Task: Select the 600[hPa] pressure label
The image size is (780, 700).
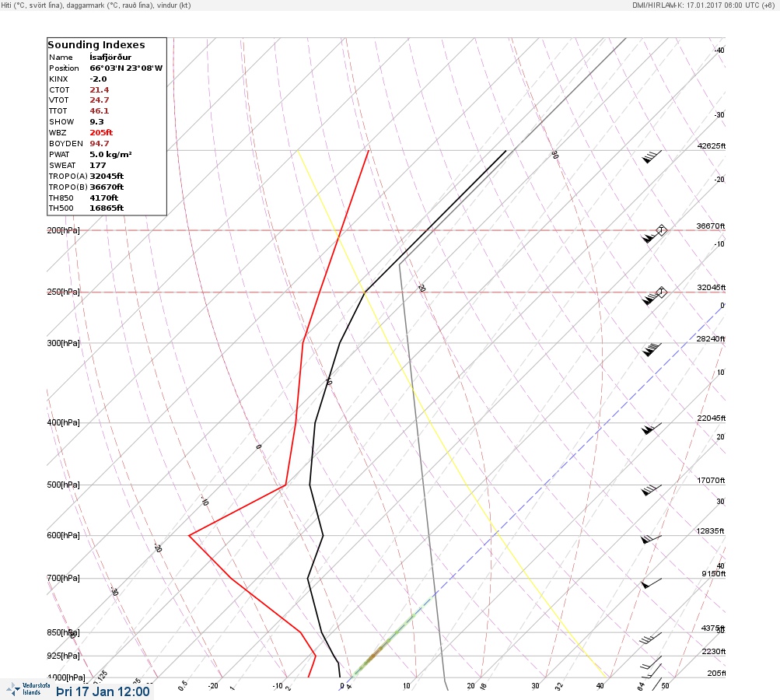Action: pyautogui.click(x=63, y=535)
